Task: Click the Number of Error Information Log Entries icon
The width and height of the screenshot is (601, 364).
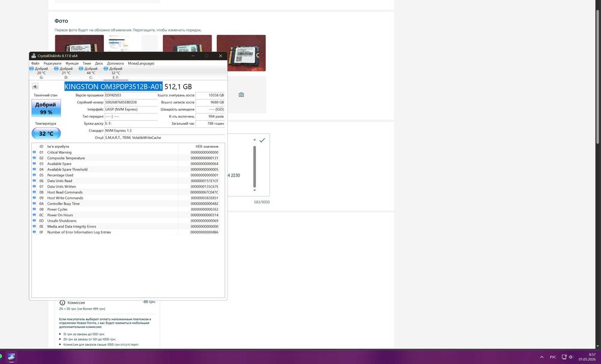Action: tap(34, 232)
